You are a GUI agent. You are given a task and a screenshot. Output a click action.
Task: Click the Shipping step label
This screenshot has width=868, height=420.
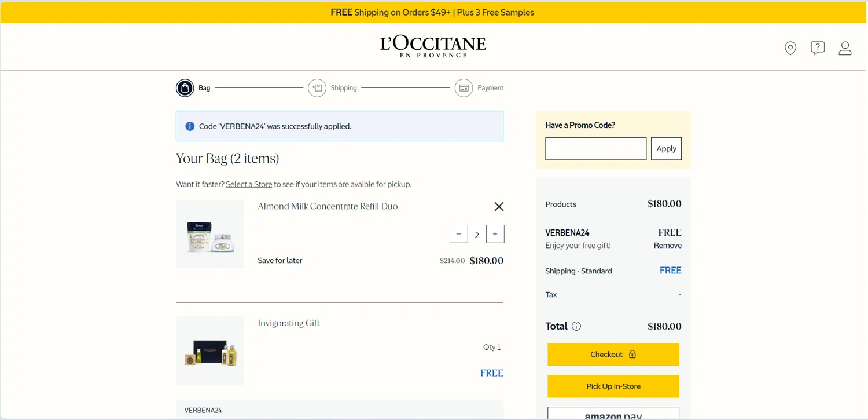coord(344,88)
